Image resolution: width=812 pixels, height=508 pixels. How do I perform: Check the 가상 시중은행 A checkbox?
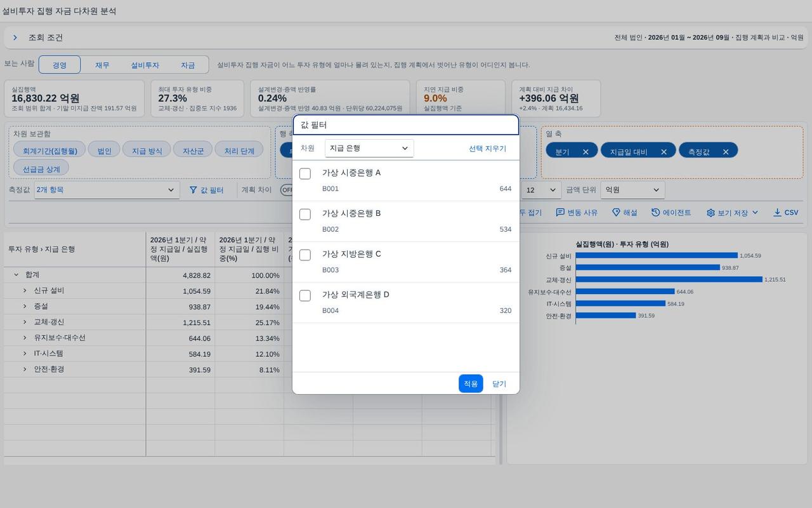click(x=305, y=173)
